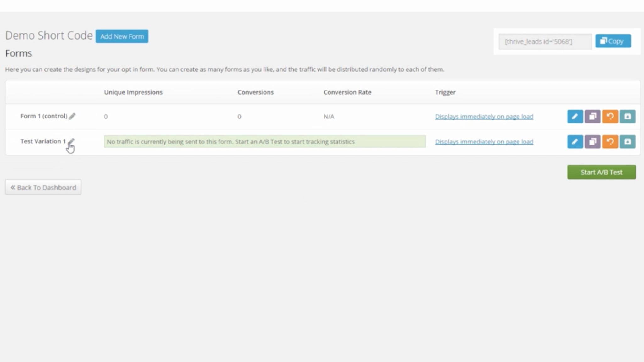This screenshot has width=644, height=362.
Task: Click purple clone icon for Form 1 (control)
Action: click(592, 117)
